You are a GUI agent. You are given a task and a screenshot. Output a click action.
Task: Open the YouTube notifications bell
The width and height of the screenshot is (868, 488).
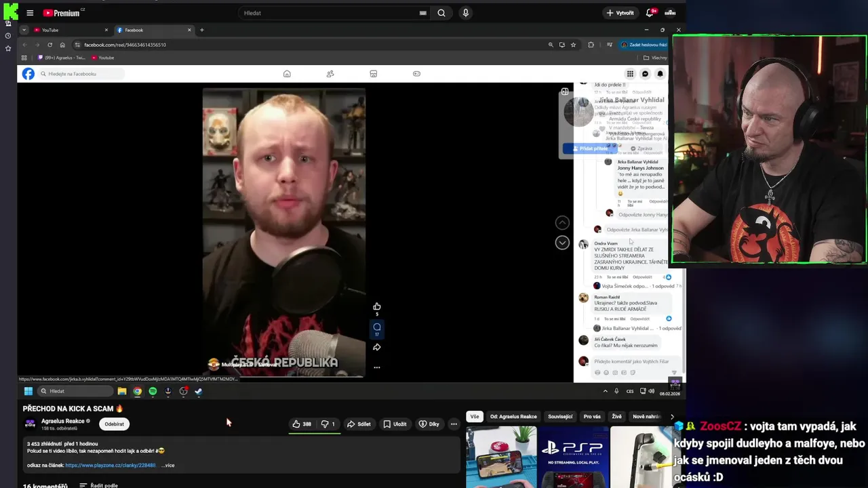(650, 13)
